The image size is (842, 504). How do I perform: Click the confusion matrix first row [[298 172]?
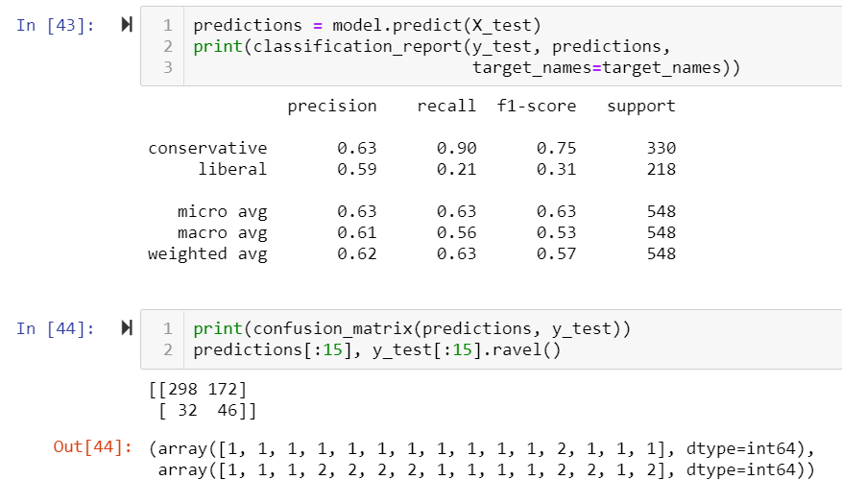tap(198, 389)
